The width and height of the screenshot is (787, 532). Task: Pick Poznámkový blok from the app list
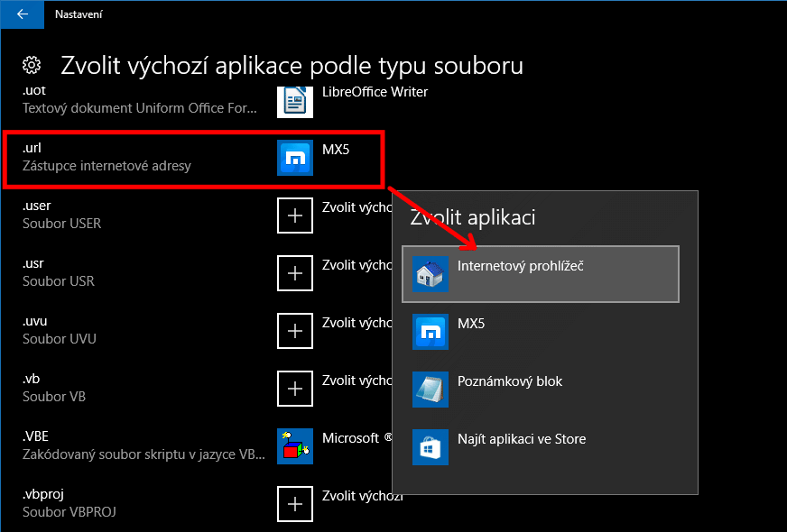pyautogui.click(x=540, y=390)
